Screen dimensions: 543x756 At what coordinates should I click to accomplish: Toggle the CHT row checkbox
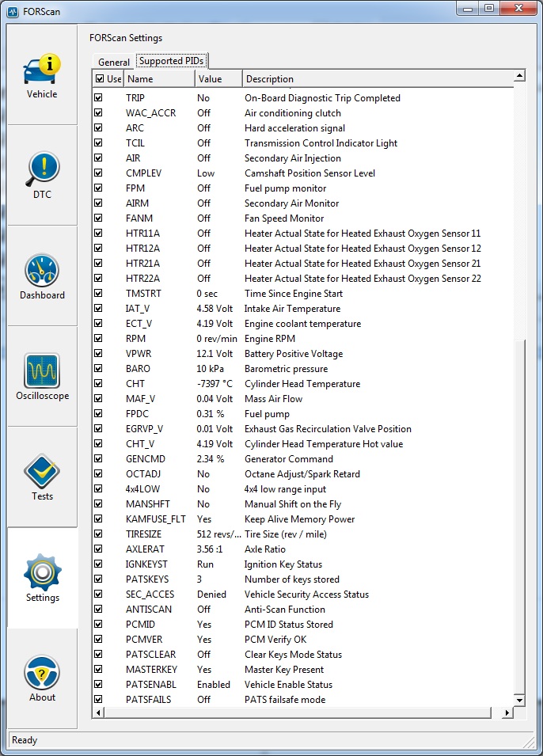click(98, 383)
